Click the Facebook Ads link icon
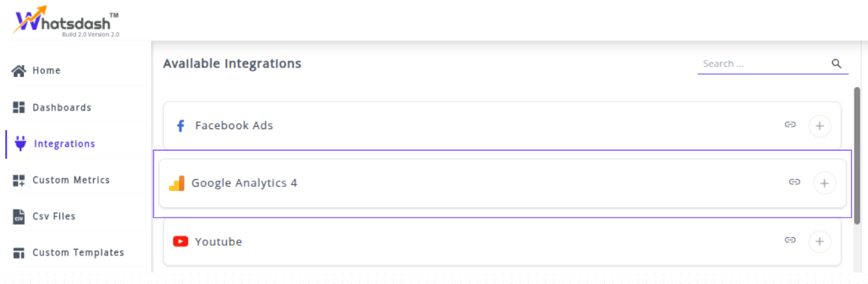 (x=790, y=125)
